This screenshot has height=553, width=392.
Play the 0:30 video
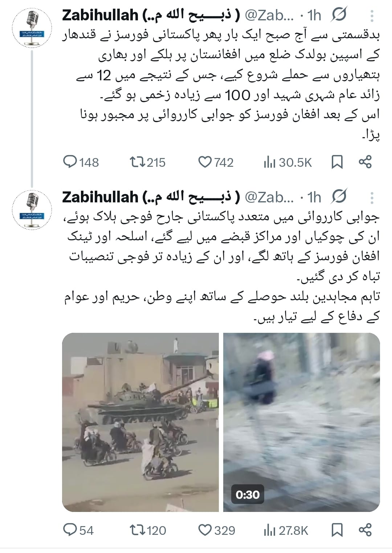(302, 422)
